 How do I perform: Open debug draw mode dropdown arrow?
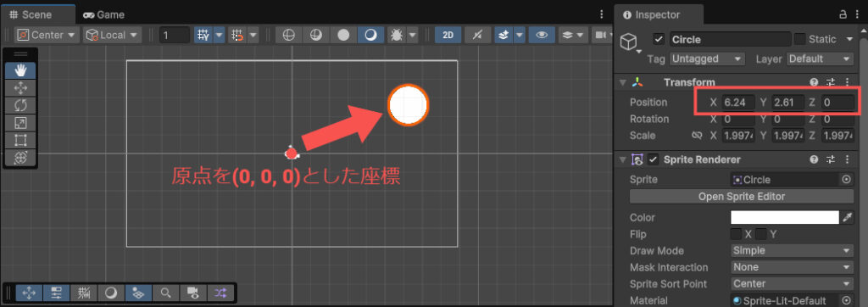[413, 35]
